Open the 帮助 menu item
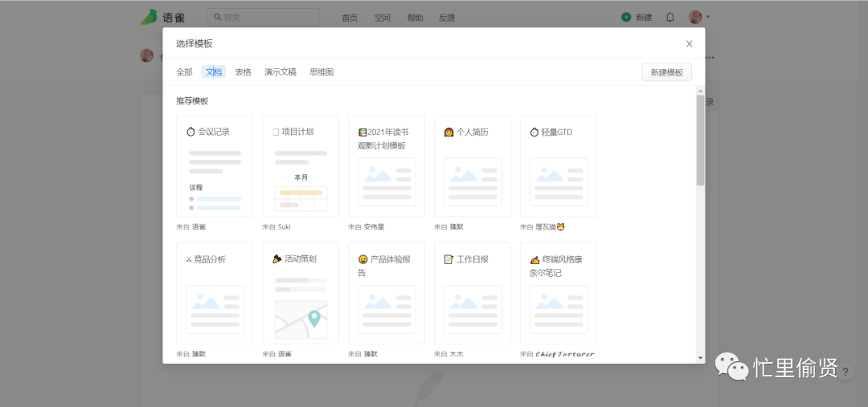This screenshot has width=868, height=407. point(415,18)
